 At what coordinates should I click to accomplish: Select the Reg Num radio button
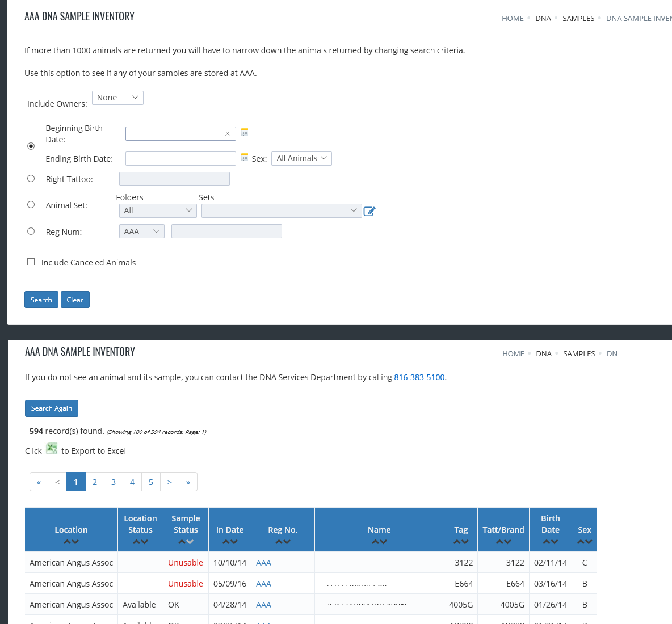[x=31, y=231]
